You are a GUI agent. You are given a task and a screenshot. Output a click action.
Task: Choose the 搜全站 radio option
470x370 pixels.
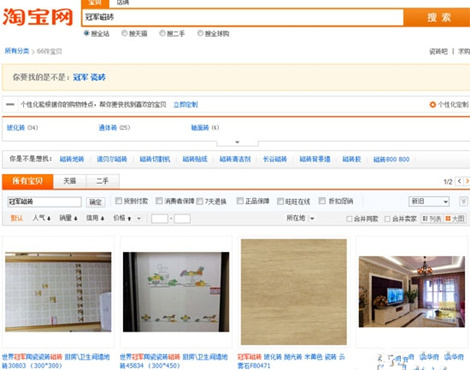[x=87, y=33]
